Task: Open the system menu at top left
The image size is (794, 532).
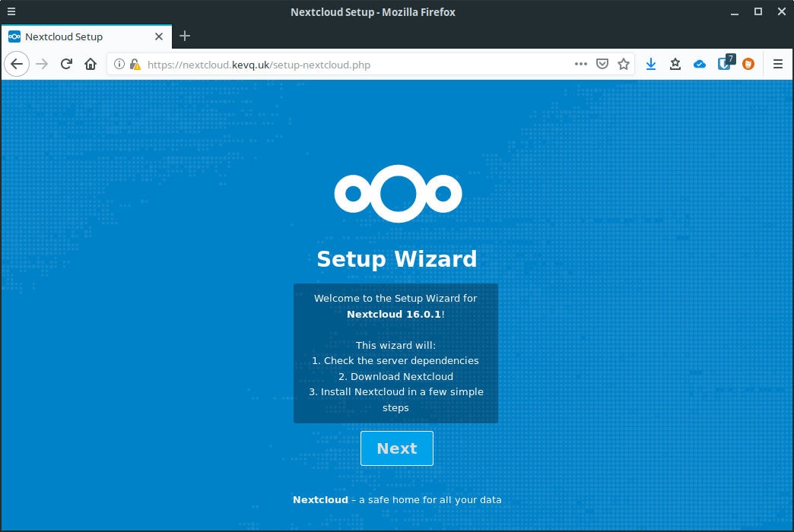Action: (x=11, y=11)
